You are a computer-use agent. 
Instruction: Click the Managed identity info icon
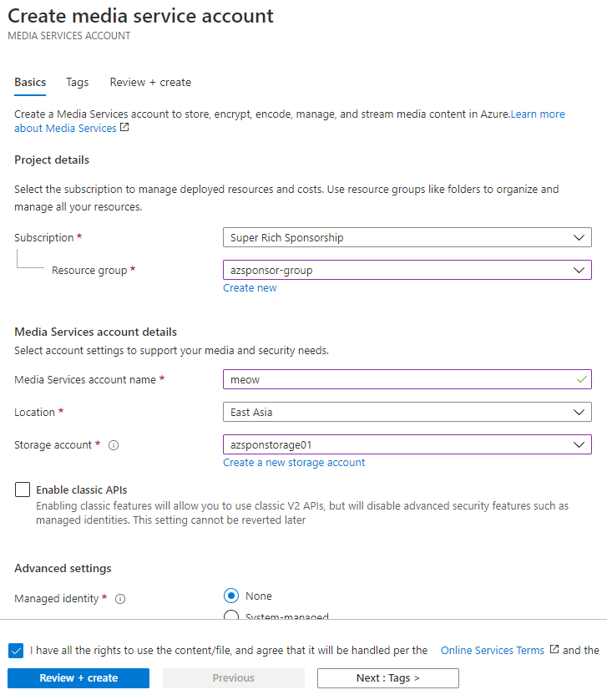(x=120, y=599)
